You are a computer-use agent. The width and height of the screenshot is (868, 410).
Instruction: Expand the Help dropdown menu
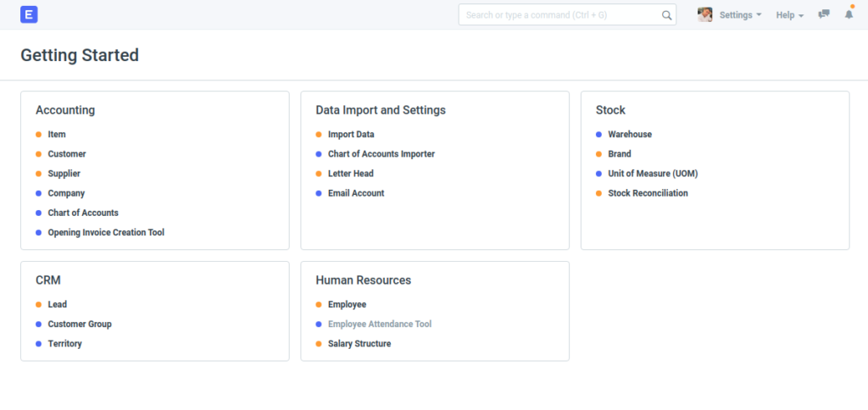tap(789, 15)
